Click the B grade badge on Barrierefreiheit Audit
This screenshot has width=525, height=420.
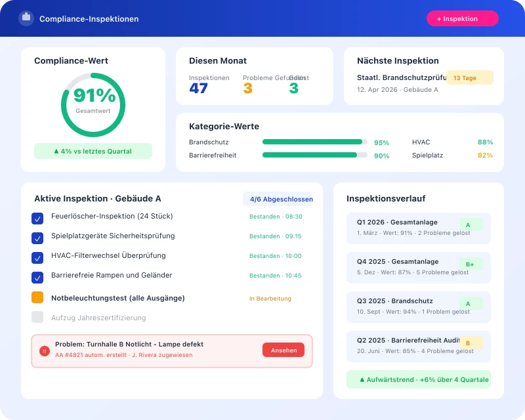tap(468, 342)
